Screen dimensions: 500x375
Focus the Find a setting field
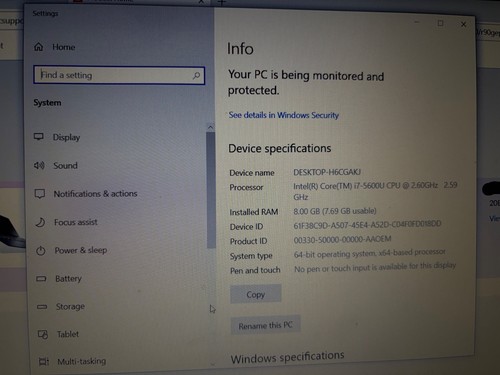click(119, 75)
